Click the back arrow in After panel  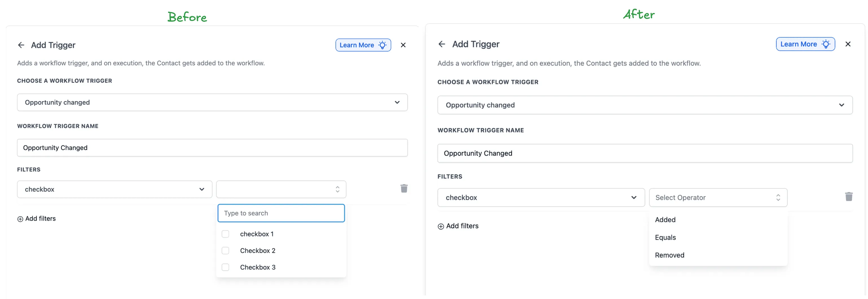click(442, 44)
